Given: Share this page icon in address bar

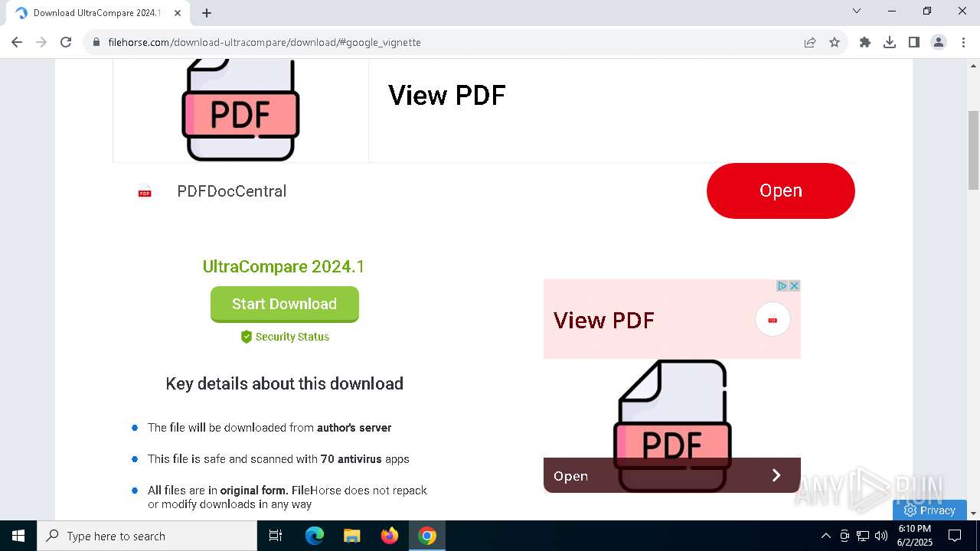Looking at the screenshot, I should coord(810,42).
